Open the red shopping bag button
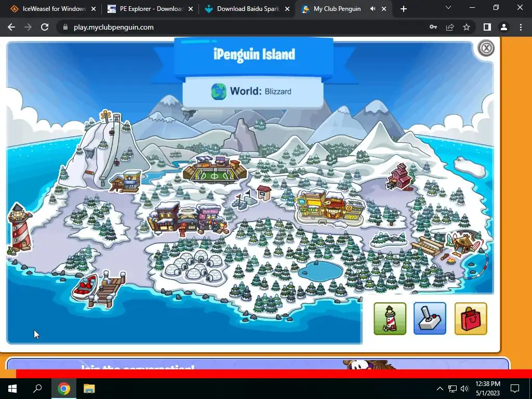532x399 pixels. (x=471, y=318)
